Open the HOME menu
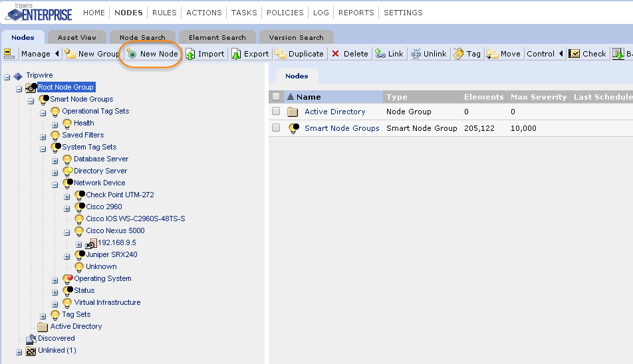 94,13
